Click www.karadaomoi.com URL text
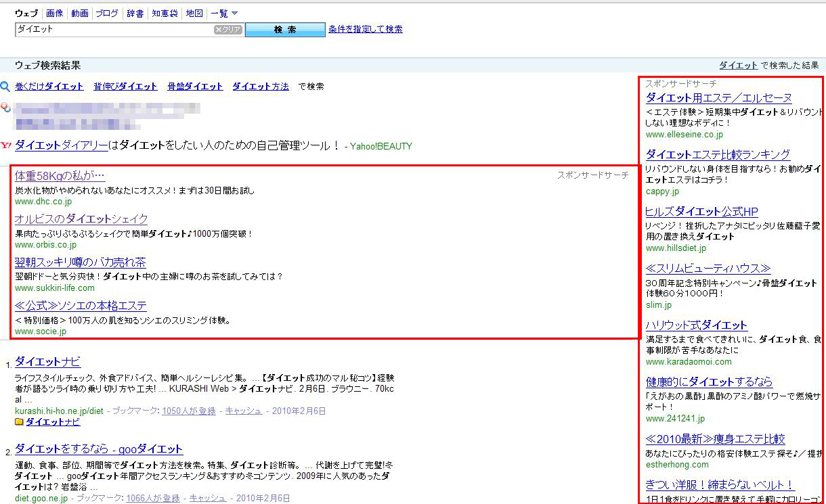 689,362
